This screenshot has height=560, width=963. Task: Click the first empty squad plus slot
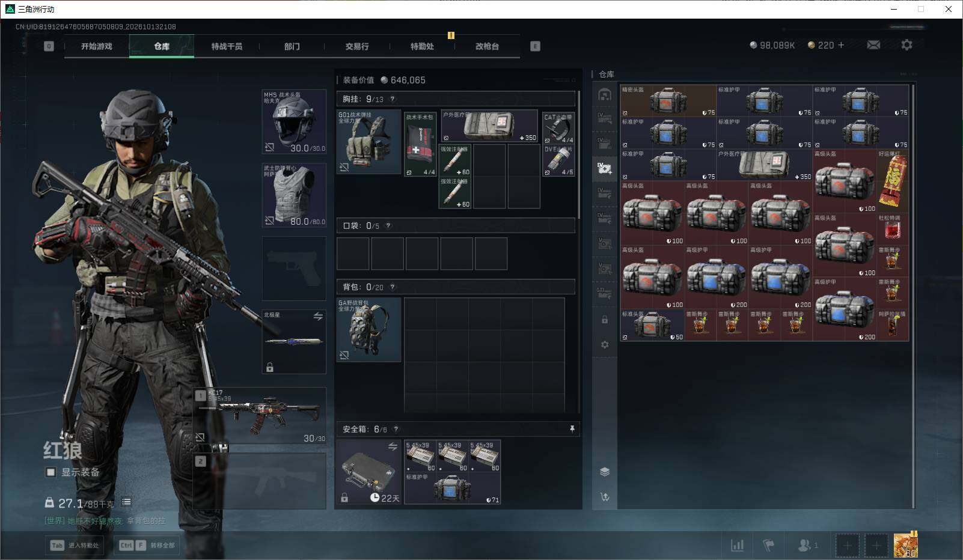847,546
